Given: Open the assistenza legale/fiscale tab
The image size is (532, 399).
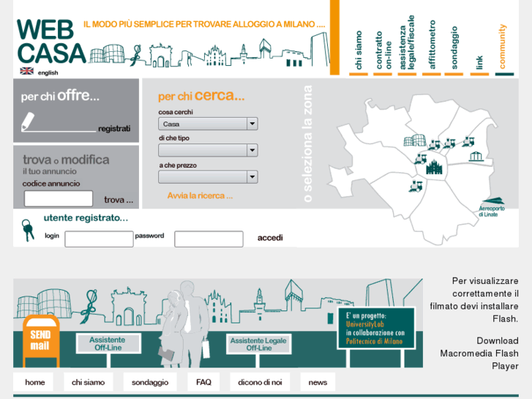Looking at the screenshot, I should [407, 43].
